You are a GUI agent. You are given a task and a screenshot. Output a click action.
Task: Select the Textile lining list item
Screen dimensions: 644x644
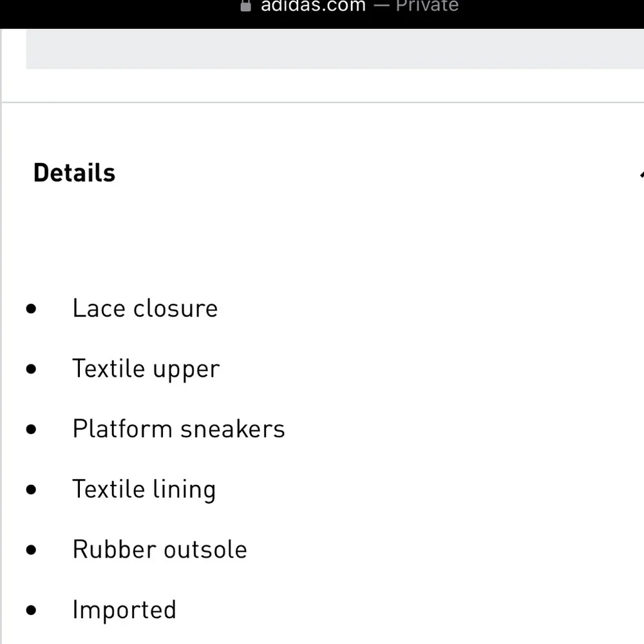pos(144,489)
